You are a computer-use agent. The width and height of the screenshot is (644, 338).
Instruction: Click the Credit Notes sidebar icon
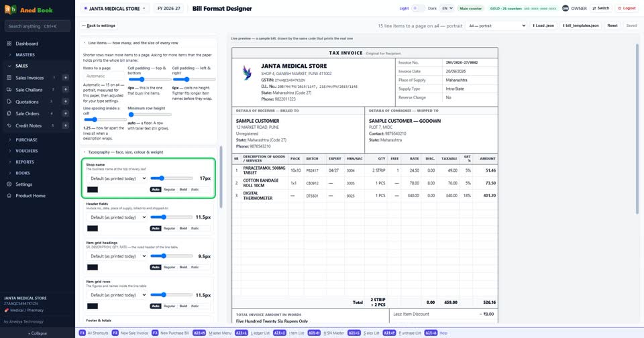pos(9,125)
